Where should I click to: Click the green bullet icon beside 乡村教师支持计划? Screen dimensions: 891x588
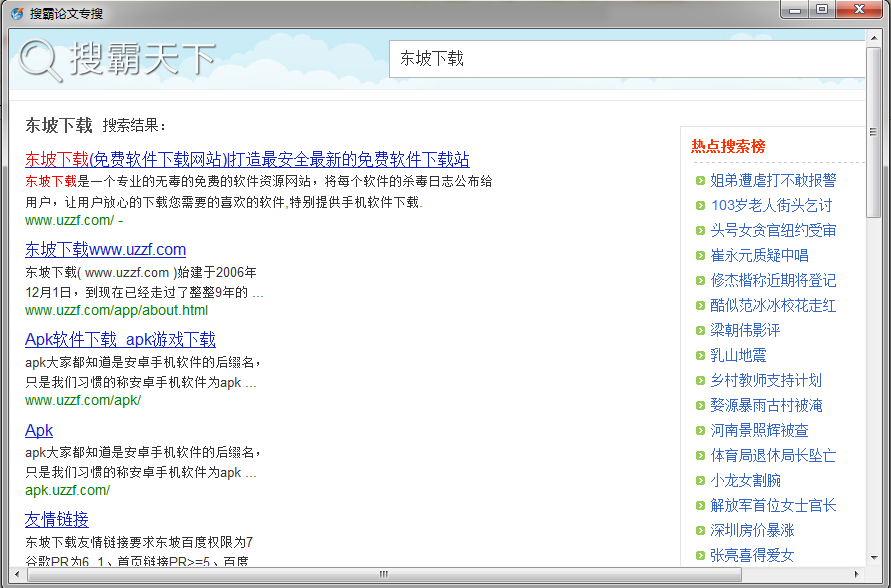click(x=700, y=381)
